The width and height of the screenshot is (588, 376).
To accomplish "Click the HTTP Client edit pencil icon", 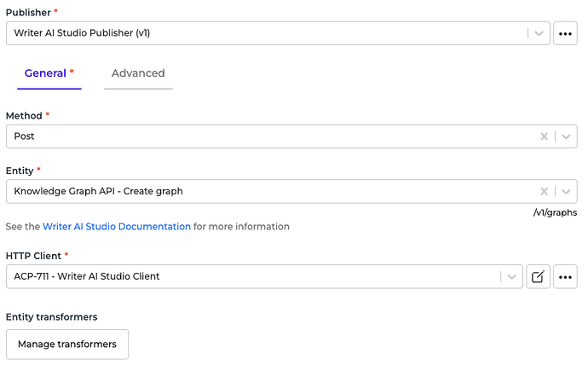I will pyautogui.click(x=538, y=277).
